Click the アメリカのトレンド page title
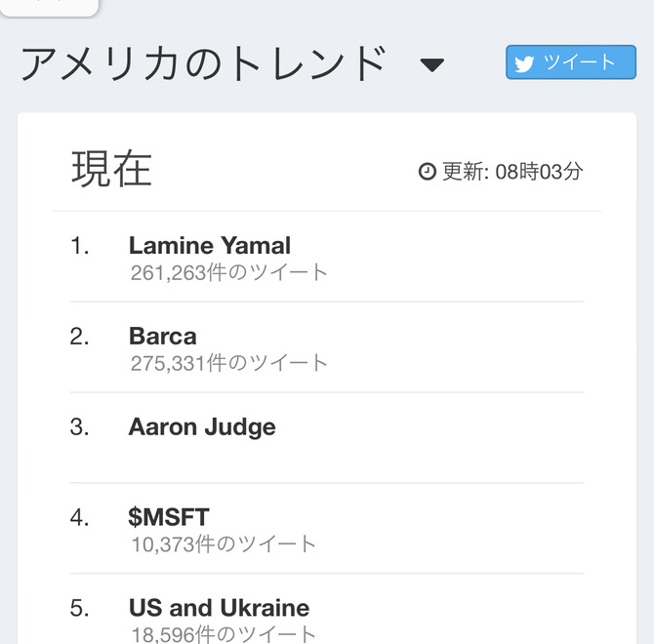Viewport: 654px width, 644px height. point(204,64)
